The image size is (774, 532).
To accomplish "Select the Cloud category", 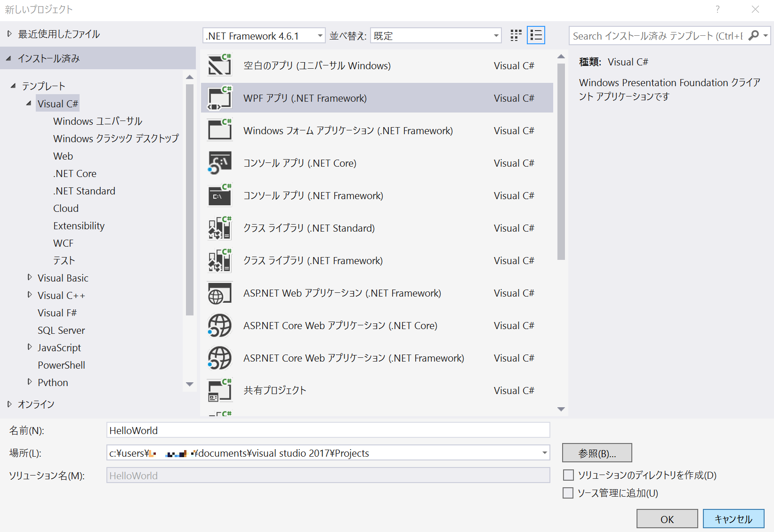I will pos(66,208).
